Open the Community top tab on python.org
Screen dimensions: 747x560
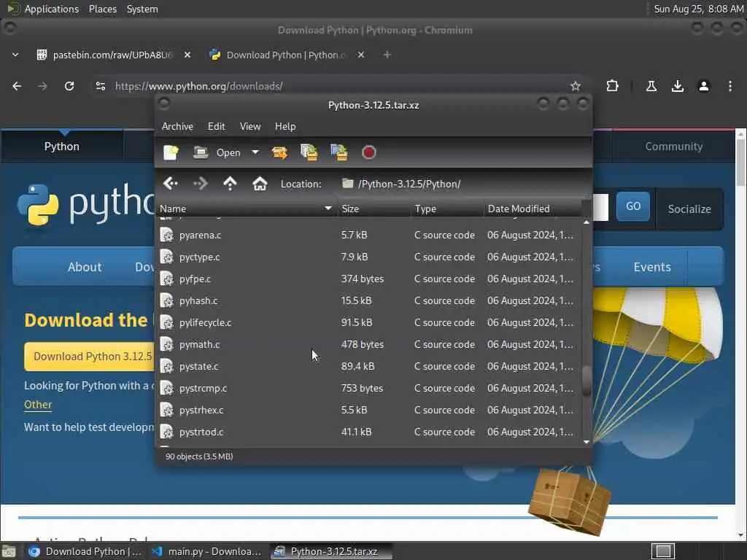pyautogui.click(x=673, y=146)
